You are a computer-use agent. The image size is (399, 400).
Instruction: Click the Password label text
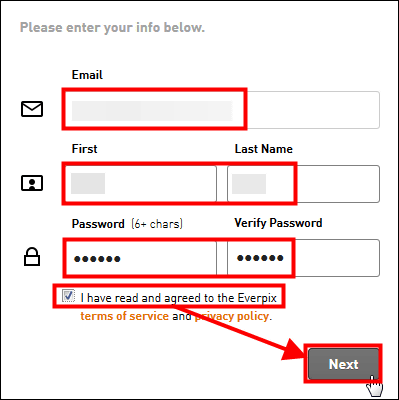[x=98, y=223]
